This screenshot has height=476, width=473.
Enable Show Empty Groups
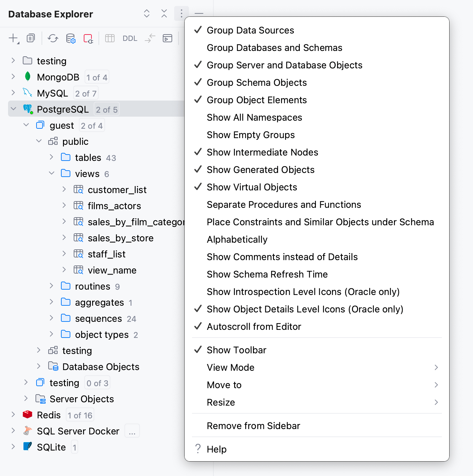(x=317, y=135)
